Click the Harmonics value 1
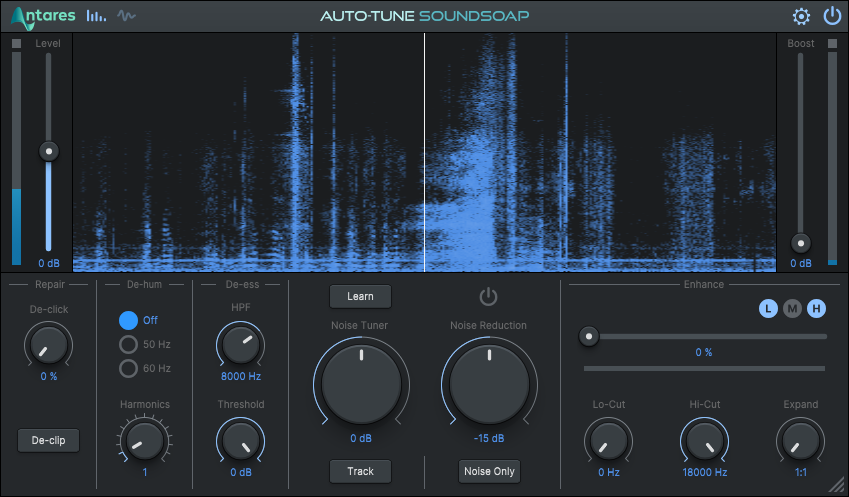 click(x=145, y=473)
